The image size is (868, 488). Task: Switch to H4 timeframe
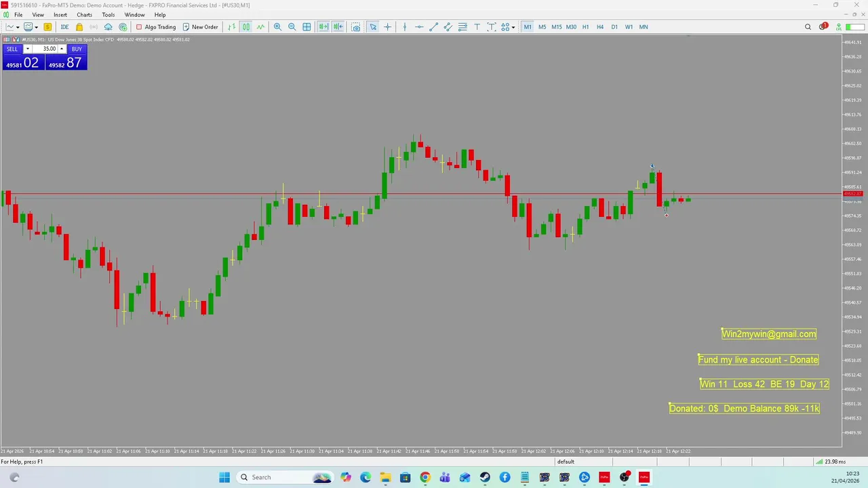[600, 27]
